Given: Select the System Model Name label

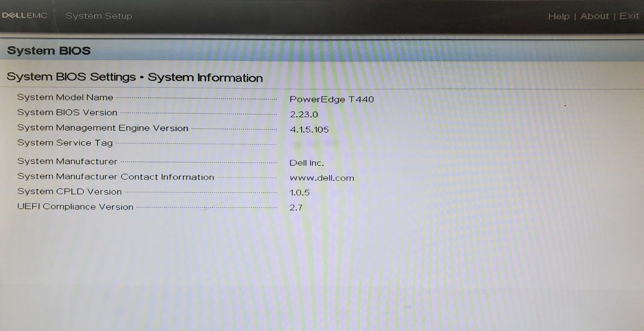Looking at the screenshot, I should pyautogui.click(x=65, y=97).
